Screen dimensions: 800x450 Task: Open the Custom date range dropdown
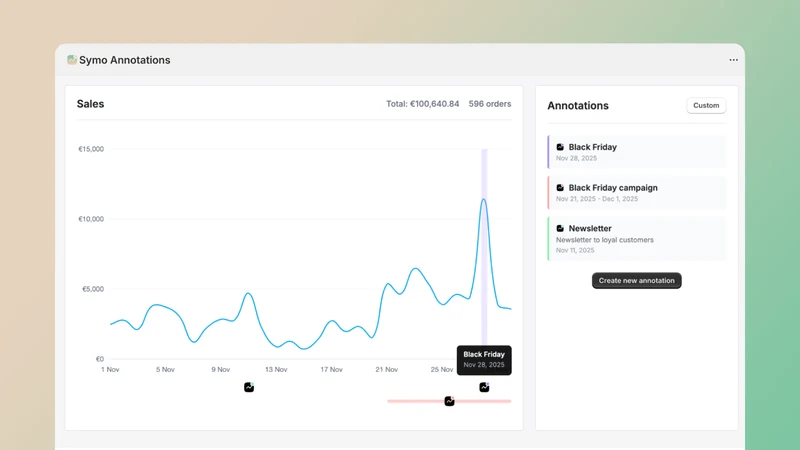point(706,106)
